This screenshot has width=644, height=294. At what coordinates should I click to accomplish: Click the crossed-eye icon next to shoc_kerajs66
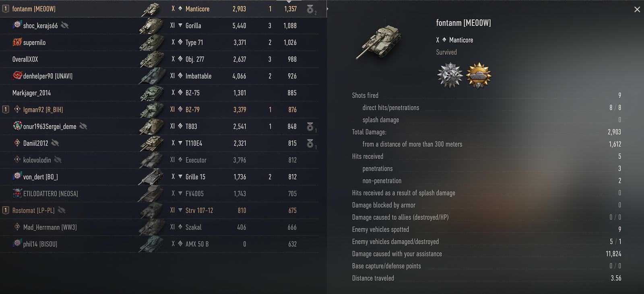pyautogui.click(x=64, y=25)
